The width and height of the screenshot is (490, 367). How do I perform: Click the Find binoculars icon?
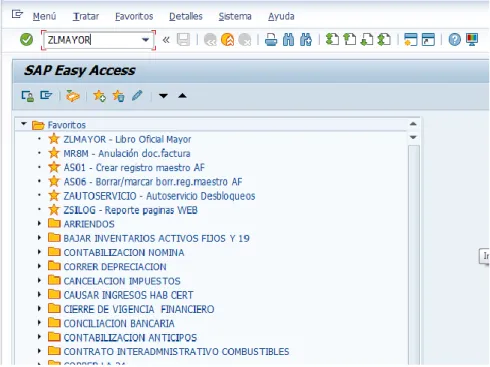pyautogui.click(x=288, y=40)
